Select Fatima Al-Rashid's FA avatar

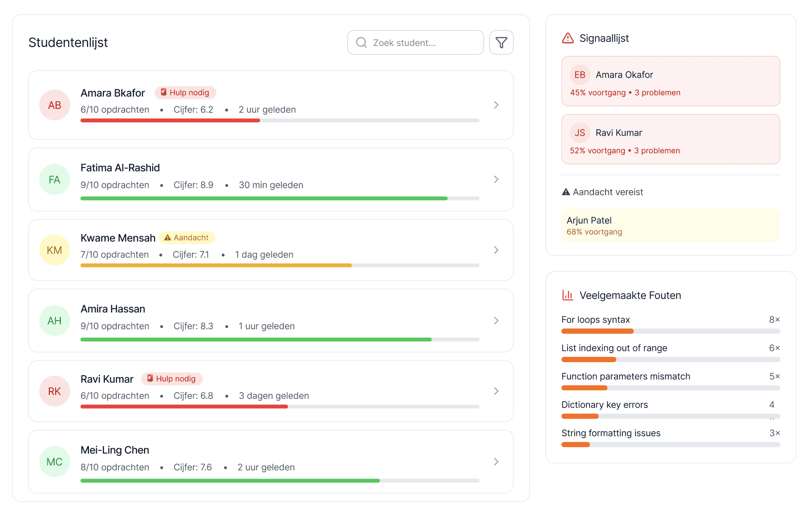(55, 179)
